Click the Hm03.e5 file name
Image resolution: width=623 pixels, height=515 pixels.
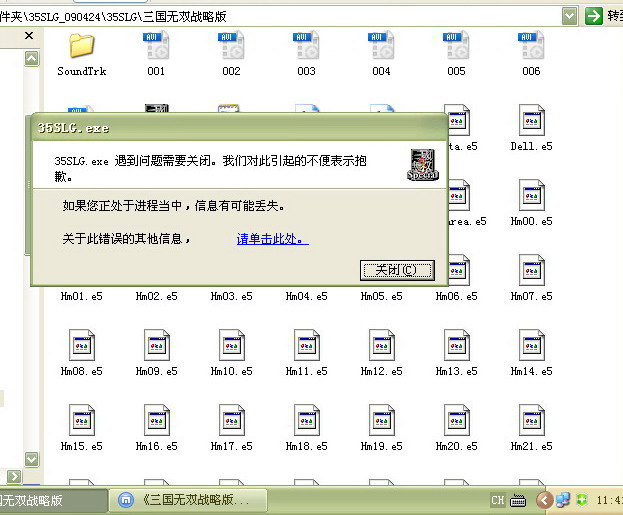point(232,296)
